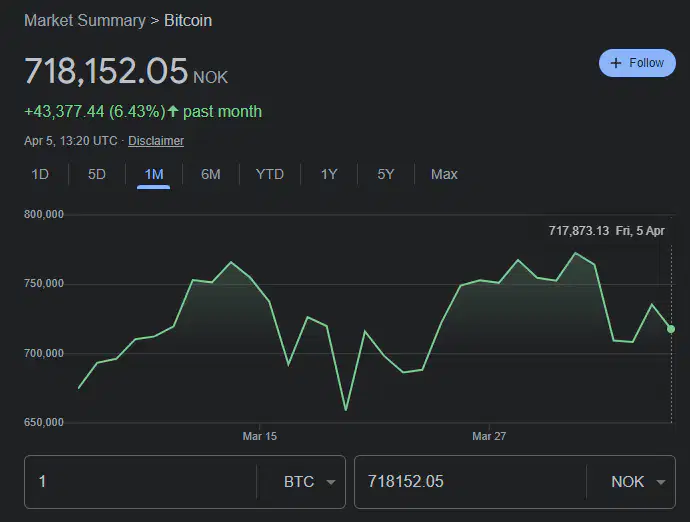Click the Bitcoin breadcrumb title
This screenshot has height=522, width=690.
(188, 21)
